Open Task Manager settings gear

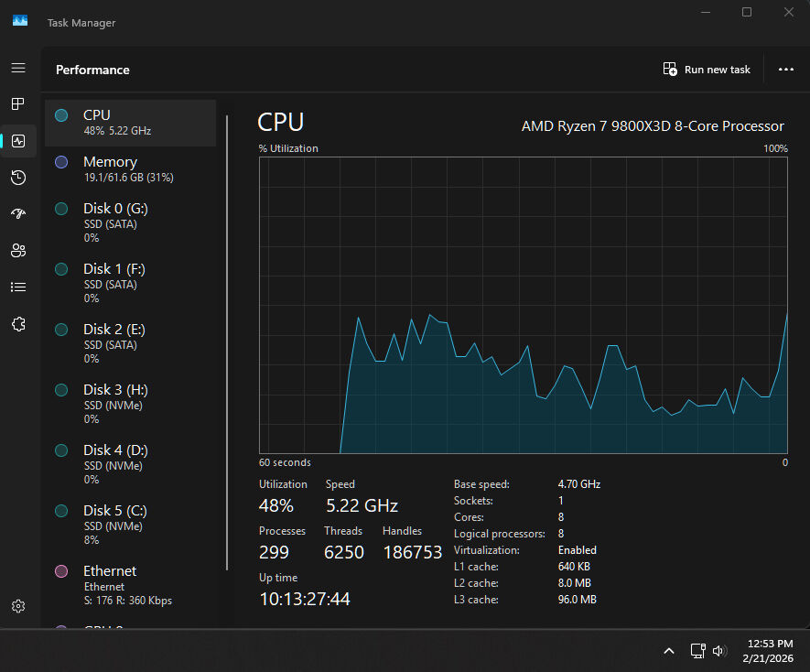[18, 606]
